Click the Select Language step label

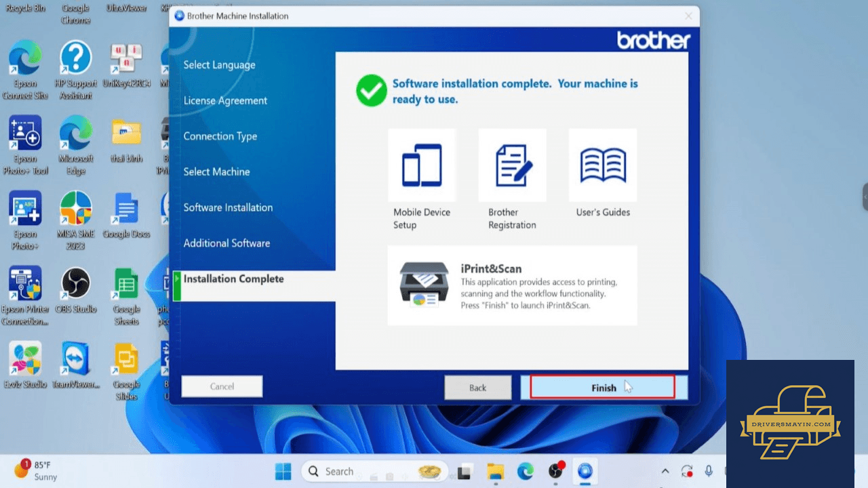[219, 65]
